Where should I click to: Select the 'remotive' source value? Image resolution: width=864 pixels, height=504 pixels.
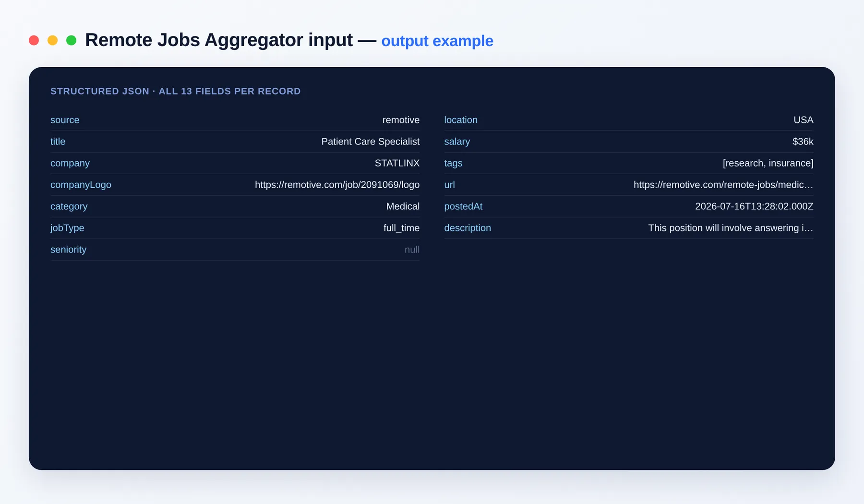(401, 120)
